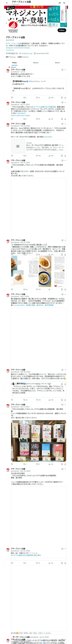This screenshot has width=72, height=644.
Task: Reply to the Apr 21, 2023 post
Action: pyautogui.click(x=12, y=119)
